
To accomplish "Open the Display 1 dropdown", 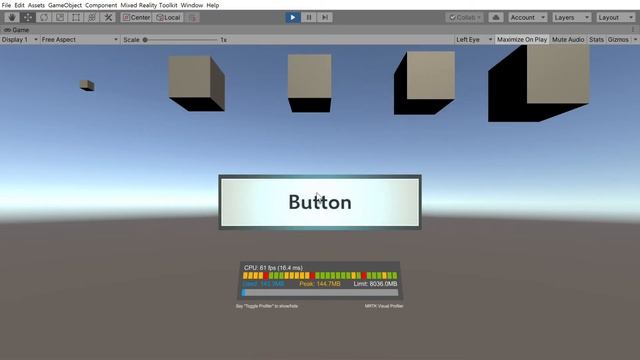I will (x=20, y=40).
